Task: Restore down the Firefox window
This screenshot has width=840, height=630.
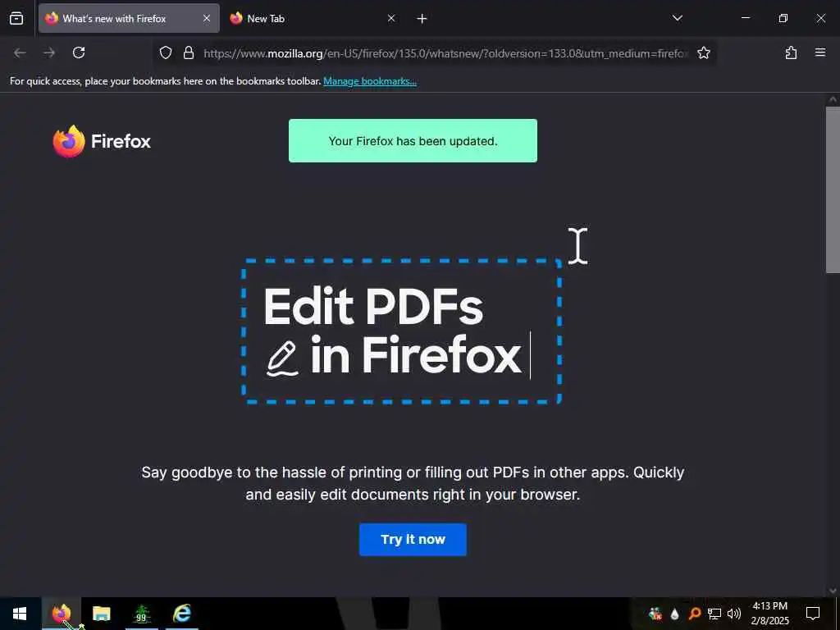Action: 783,18
